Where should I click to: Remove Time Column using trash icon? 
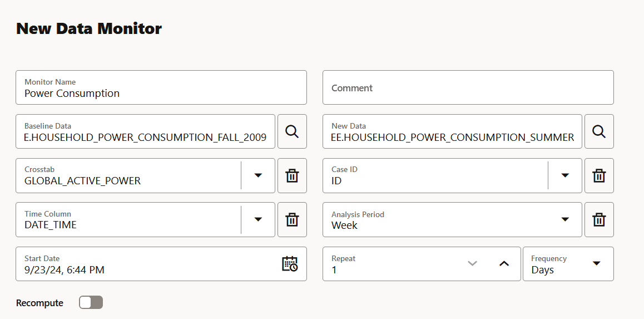292,219
